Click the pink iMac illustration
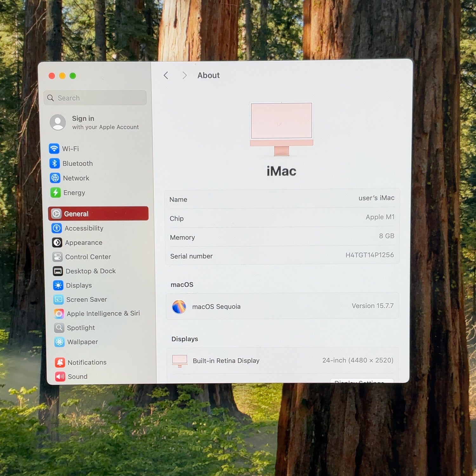 click(281, 129)
